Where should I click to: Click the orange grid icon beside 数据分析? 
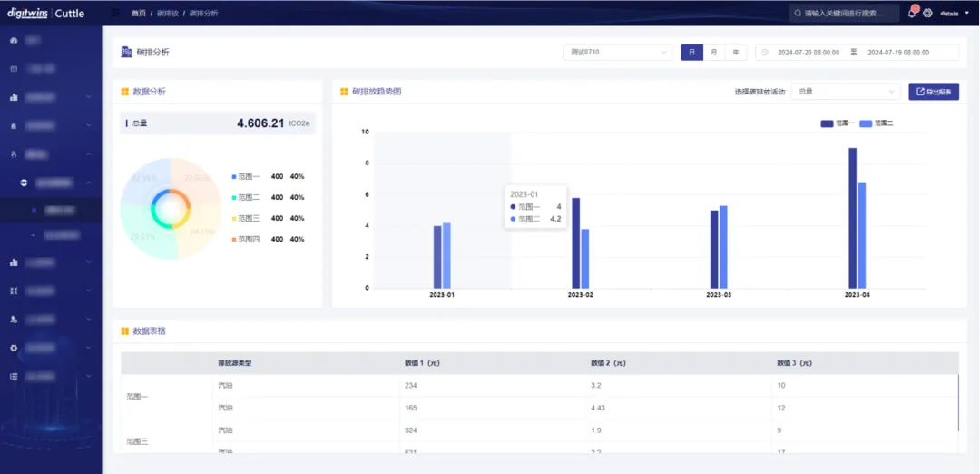coord(125,92)
